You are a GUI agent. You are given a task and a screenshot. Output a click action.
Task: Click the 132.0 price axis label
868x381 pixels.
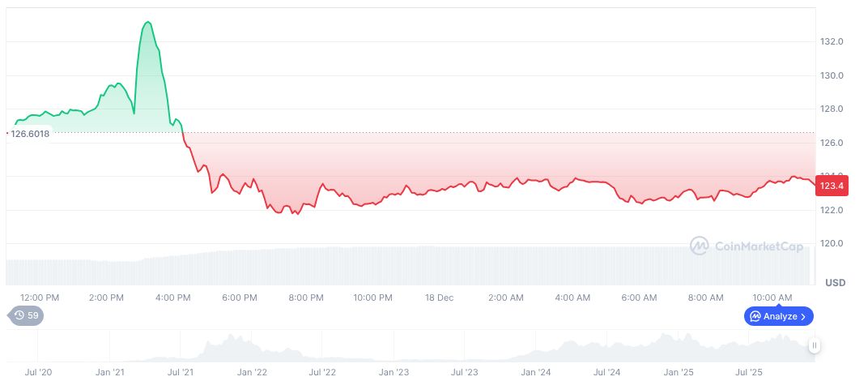click(x=832, y=41)
